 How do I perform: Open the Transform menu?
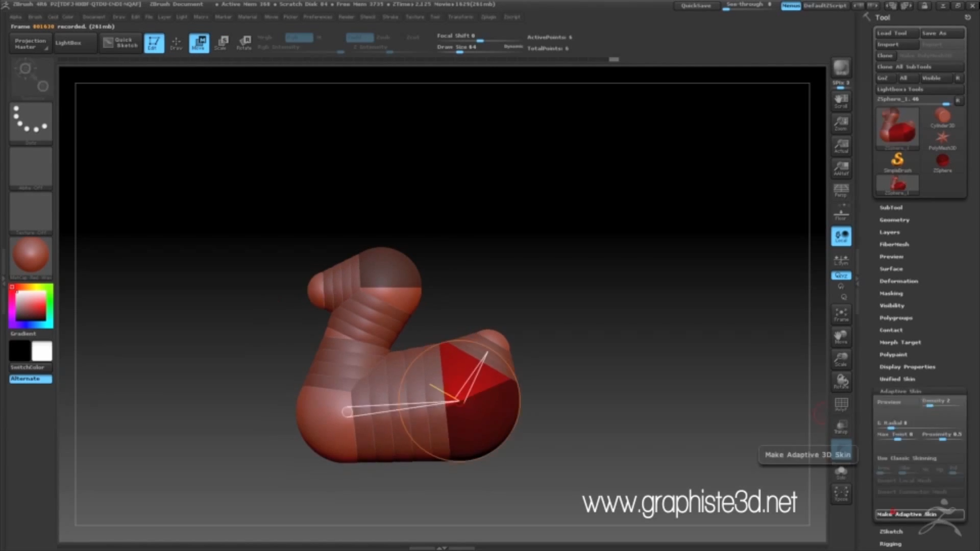(x=460, y=17)
